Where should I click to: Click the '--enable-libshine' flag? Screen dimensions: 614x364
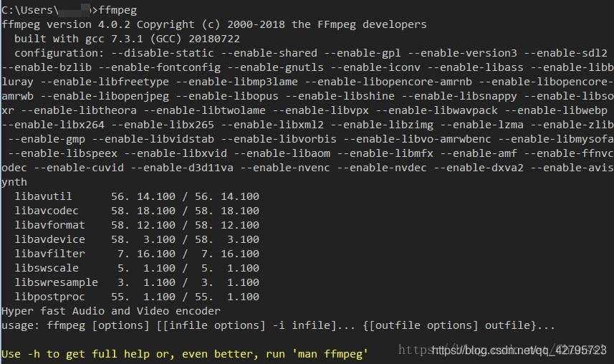point(340,96)
